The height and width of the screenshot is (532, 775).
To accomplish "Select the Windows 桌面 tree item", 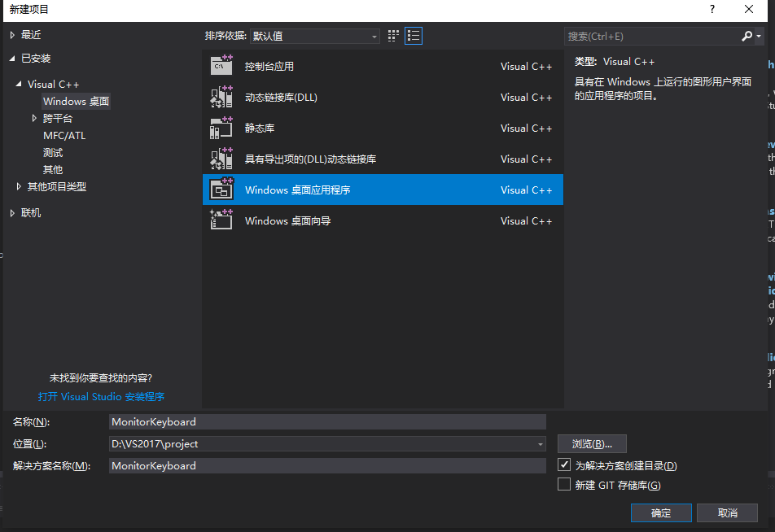I will click(77, 101).
